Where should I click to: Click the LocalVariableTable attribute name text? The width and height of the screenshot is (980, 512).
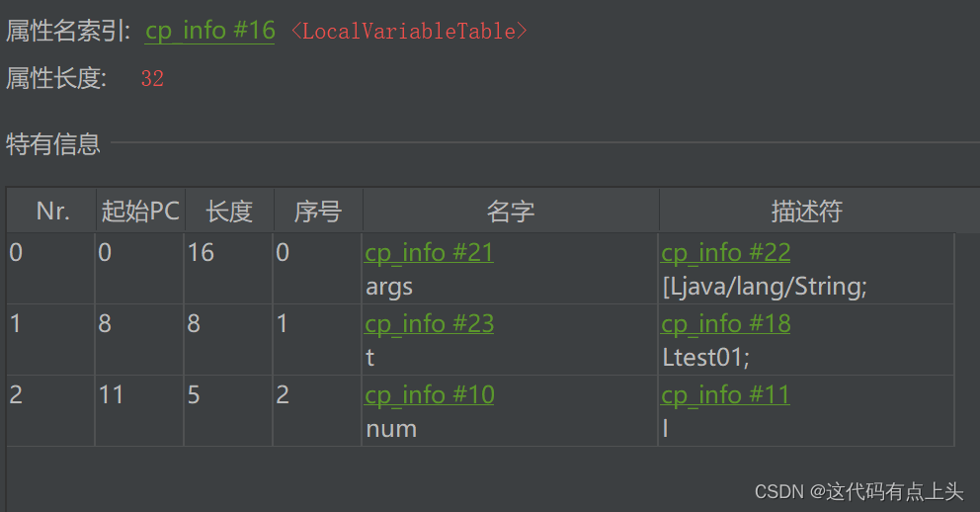click(x=409, y=32)
